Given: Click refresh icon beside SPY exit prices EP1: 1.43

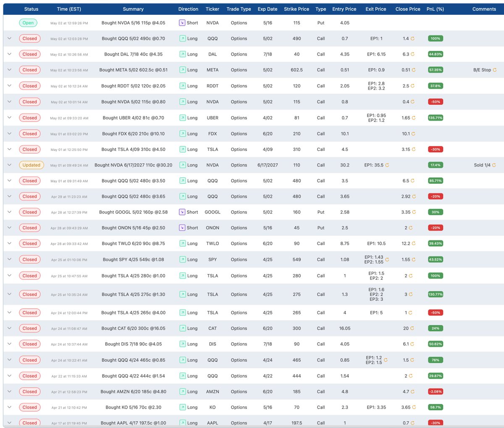Looking at the screenshot, I should pyautogui.click(x=387, y=259).
